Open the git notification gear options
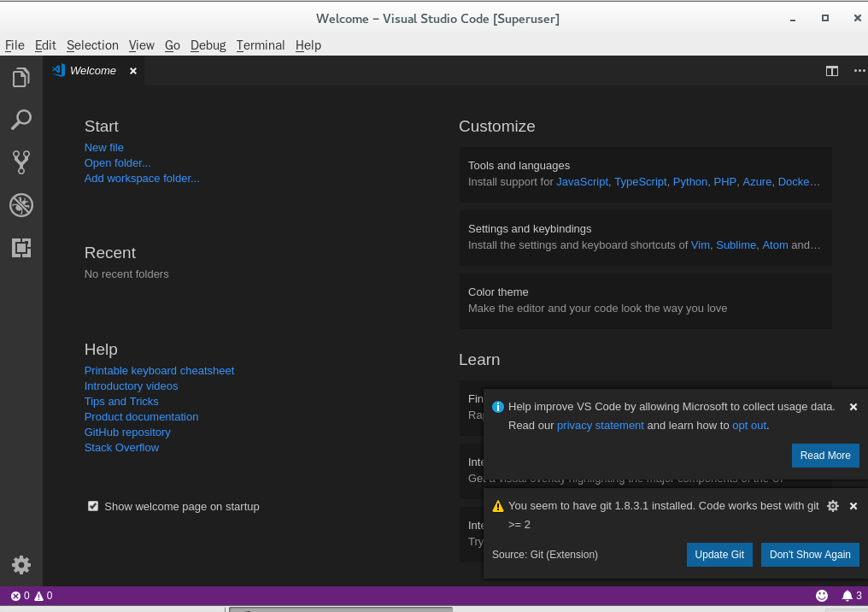 click(x=833, y=506)
